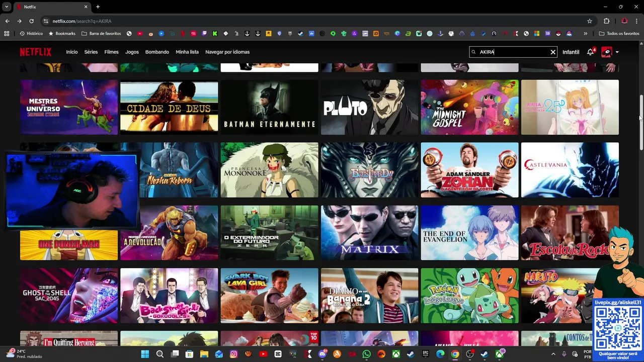Open Castlevania title

(x=570, y=170)
